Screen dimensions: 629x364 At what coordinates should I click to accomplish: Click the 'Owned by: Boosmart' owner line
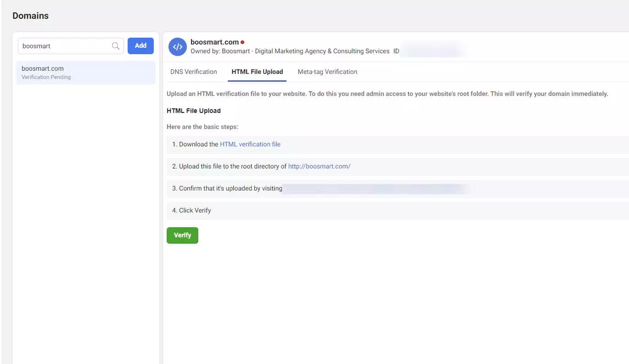tap(290, 51)
